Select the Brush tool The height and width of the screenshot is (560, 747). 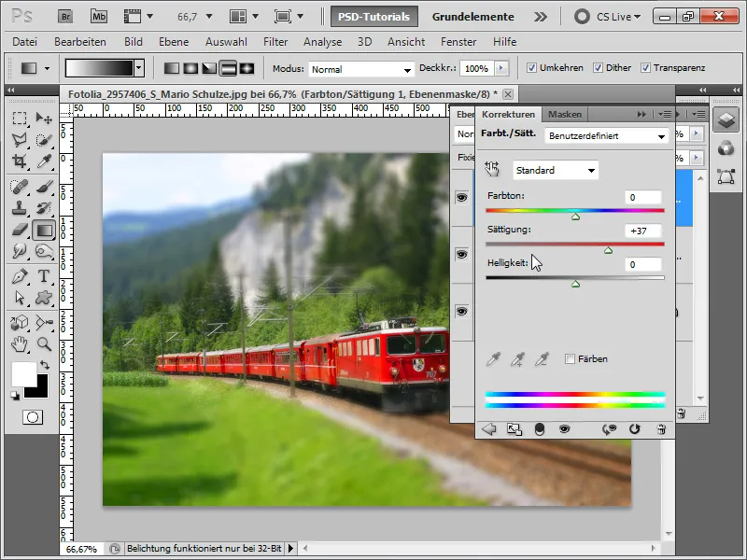[44, 187]
